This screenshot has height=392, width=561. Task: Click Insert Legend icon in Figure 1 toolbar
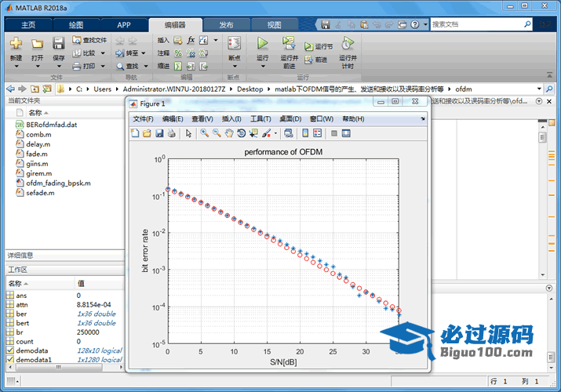(x=317, y=133)
